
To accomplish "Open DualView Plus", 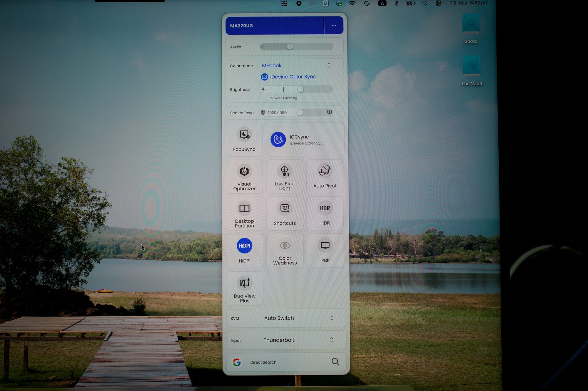I will point(245,289).
